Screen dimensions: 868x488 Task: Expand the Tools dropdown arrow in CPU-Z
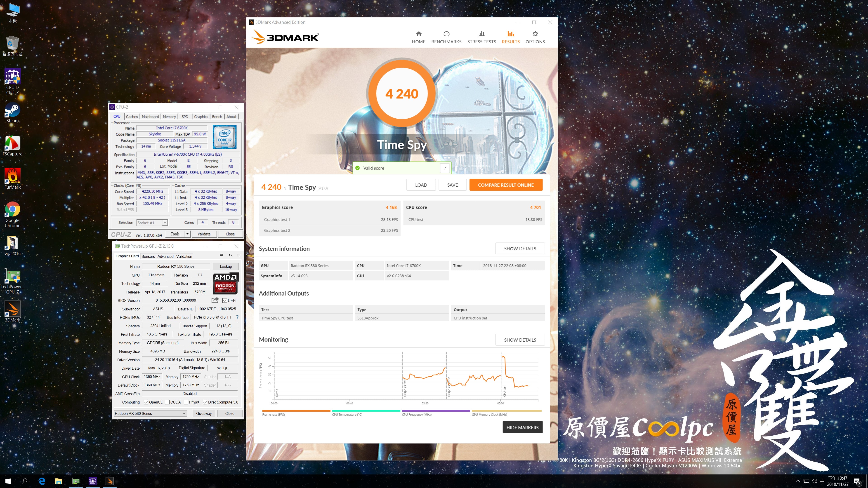(188, 234)
